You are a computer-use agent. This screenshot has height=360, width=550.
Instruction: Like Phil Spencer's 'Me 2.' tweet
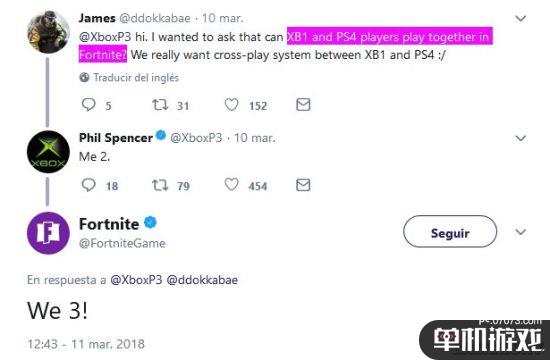click(232, 185)
